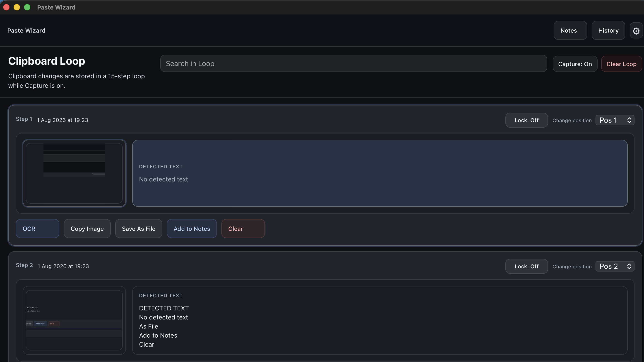This screenshot has height=362, width=644.
Task: Click Add to Notes for Step 1
Action: 192,229
